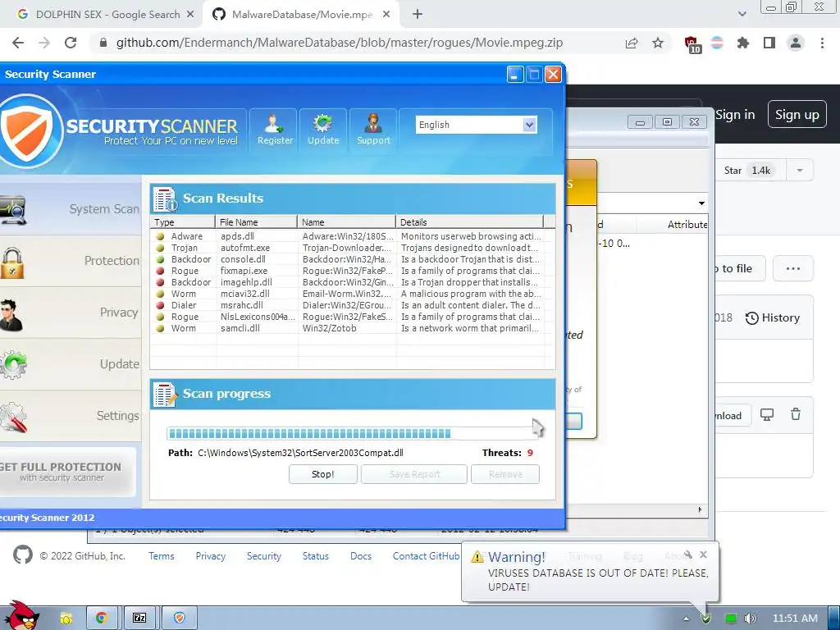Sort scan results by Type column
Viewport: 840px width, 630px height.
pos(183,221)
